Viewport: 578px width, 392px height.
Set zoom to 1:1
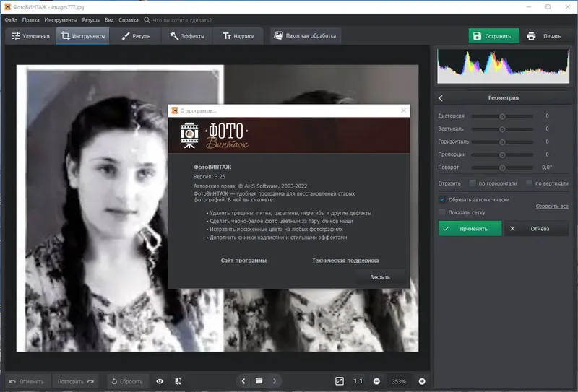[x=358, y=381]
